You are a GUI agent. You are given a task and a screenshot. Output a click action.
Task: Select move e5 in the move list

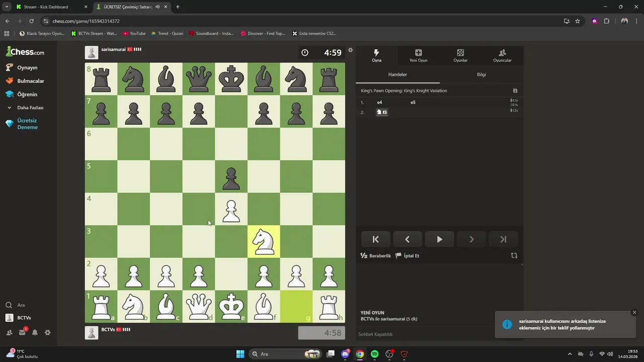point(413,102)
